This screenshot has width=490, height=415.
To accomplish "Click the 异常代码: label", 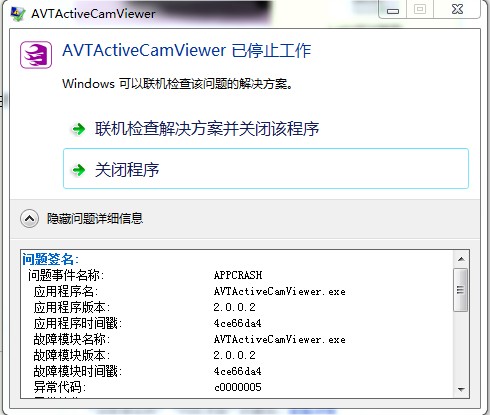I will pos(60,387).
